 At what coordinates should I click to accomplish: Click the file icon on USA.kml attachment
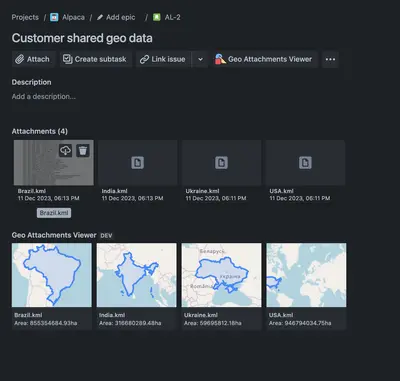coord(305,163)
